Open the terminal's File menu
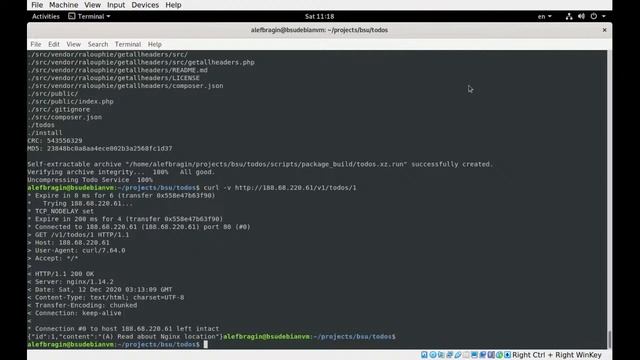640x360 pixels. pos(36,44)
